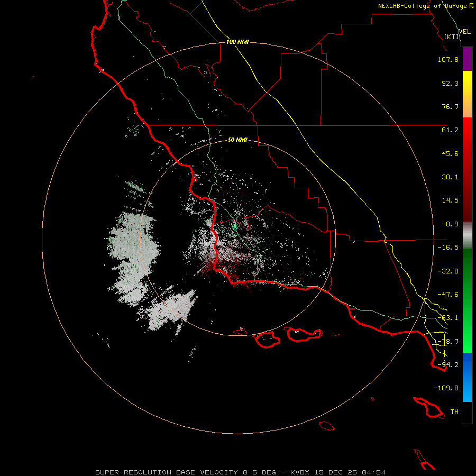This screenshot has height=476, width=476.
Task: Select the 107.8 velocity scale value
Action: click(x=448, y=59)
